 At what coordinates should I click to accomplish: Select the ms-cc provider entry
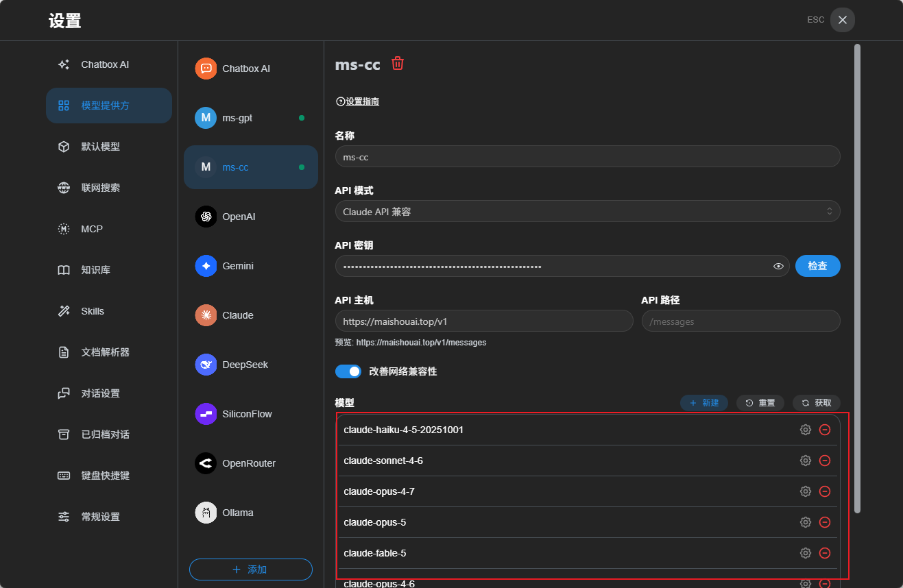(x=251, y=167)
